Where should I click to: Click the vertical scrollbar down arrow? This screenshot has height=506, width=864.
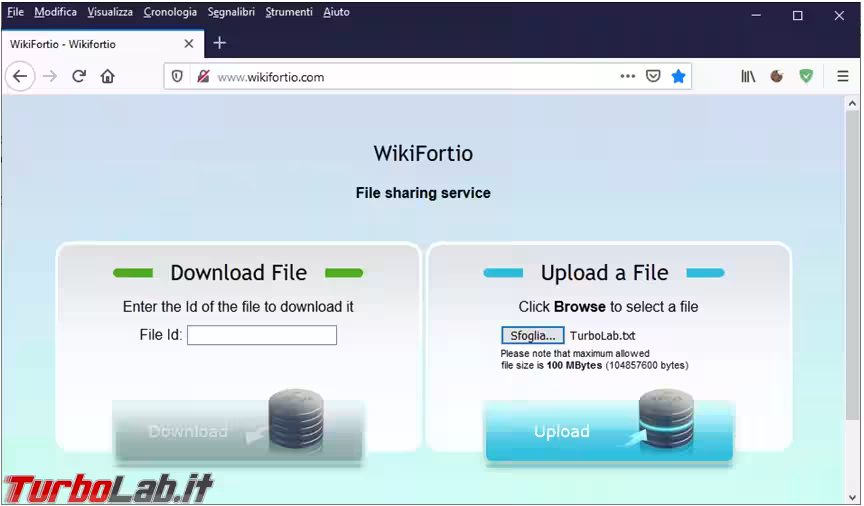pyautogui.click(x=853, y=496)
